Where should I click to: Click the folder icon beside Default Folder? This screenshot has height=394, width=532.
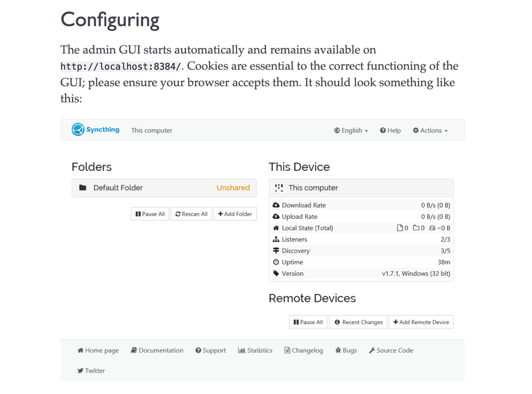[x=82, y=188]
